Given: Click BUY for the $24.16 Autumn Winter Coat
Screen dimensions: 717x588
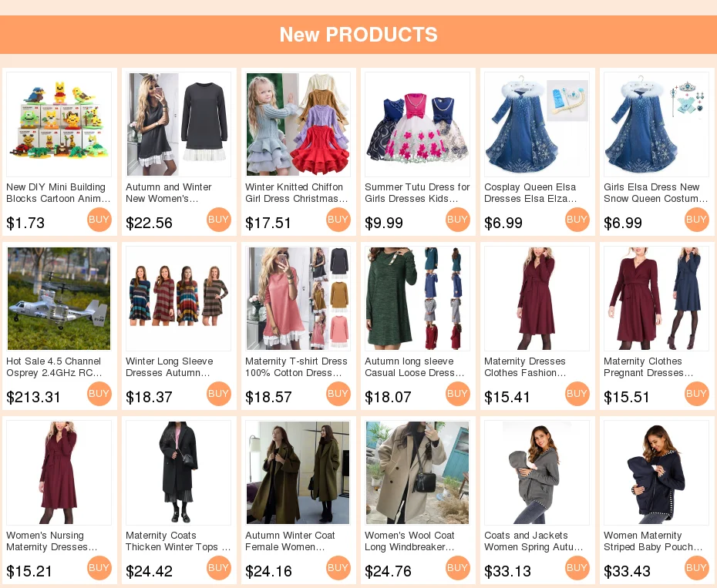Looking at the screenshot, I should point(338,568).
